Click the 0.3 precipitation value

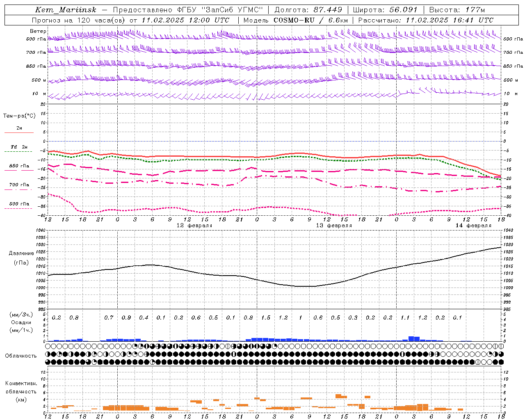(353, 317)
